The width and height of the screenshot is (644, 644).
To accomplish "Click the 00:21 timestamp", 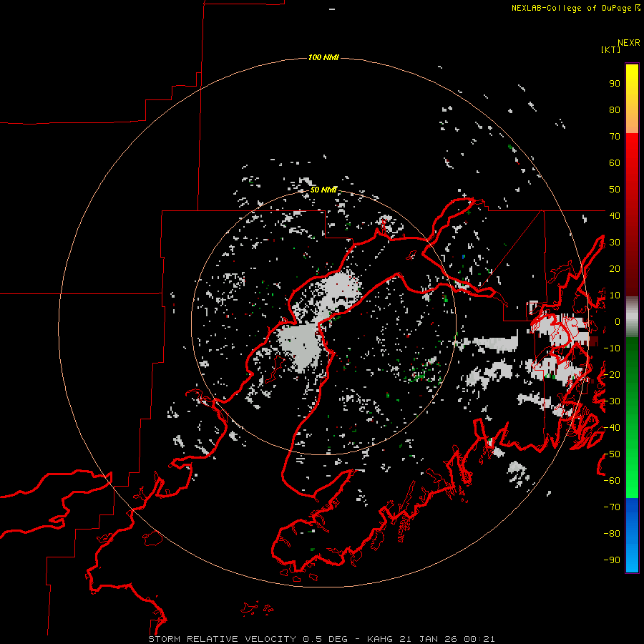I will 479,639.
